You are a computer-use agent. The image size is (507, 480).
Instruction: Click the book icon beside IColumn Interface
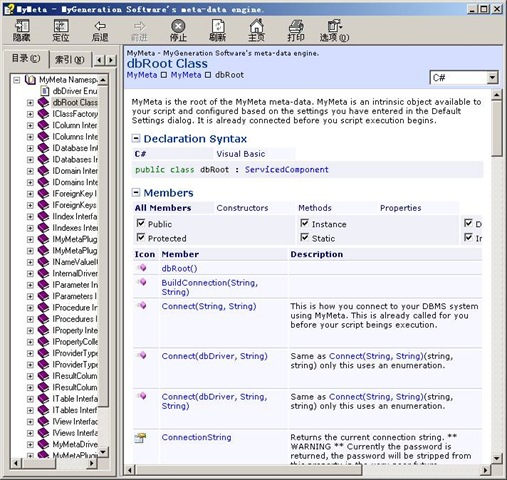click(43, 125)
